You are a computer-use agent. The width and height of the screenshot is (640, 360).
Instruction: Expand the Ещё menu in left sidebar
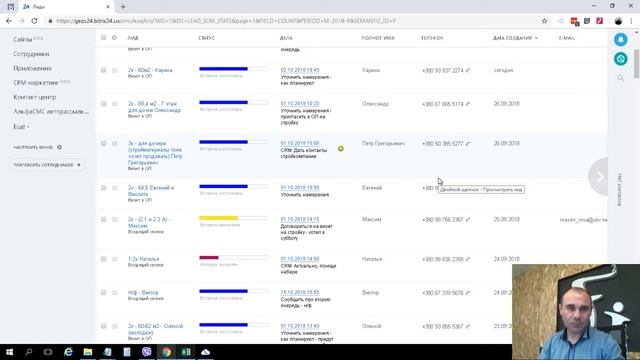pyautogui.click(x=21, y=127)
